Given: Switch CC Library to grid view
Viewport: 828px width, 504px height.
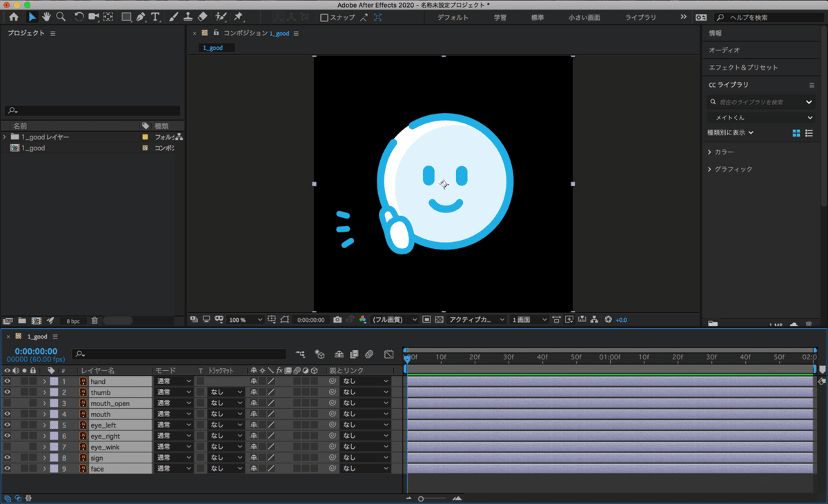Looking at the screenshot, I should 796,133.
